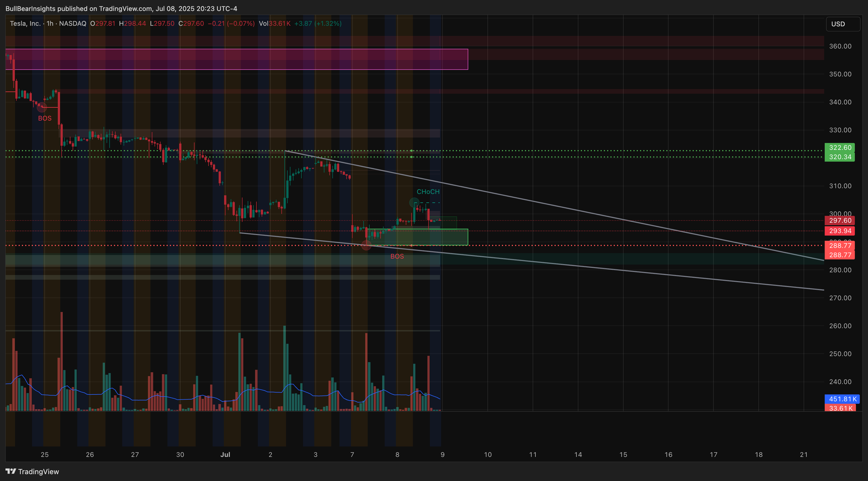Viewport: 868px width, 481px height.
Task: Click the open value O297.81
Action: coord(103,24)
